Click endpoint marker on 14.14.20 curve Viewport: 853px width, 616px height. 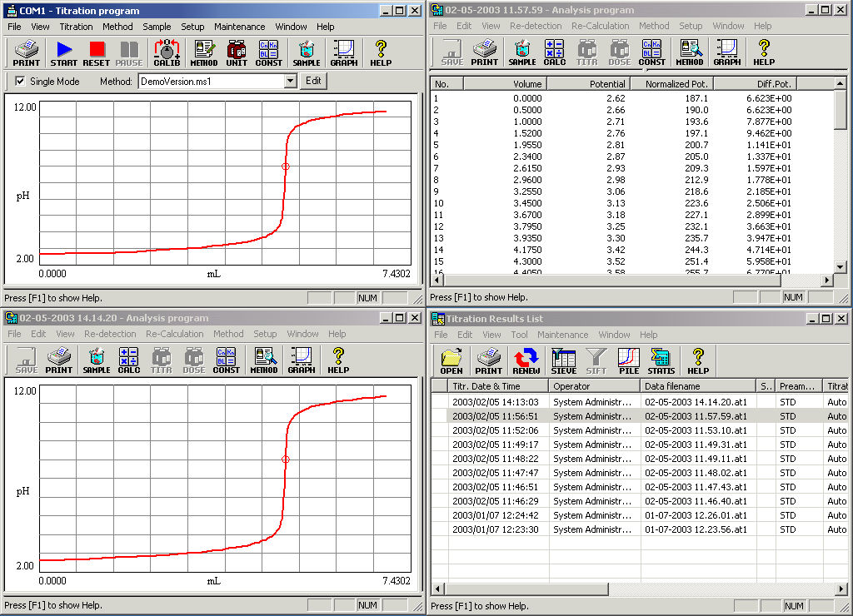[286, 460]
